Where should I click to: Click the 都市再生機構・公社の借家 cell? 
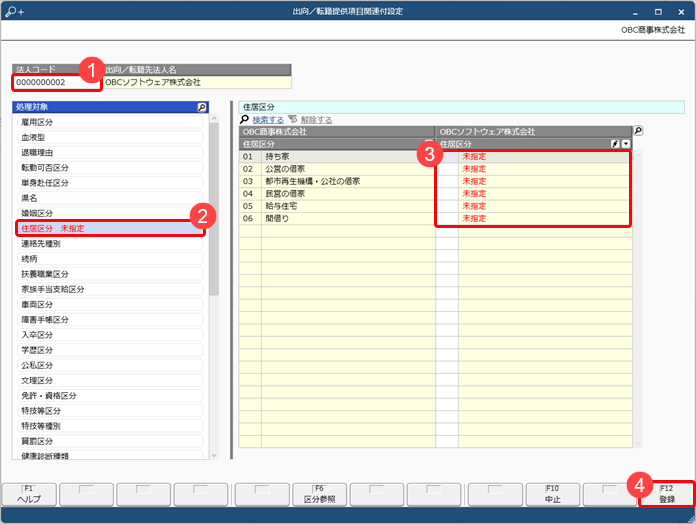point(348,181)
